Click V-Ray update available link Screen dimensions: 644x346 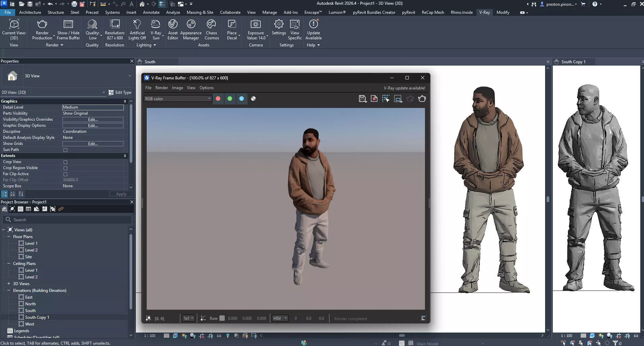coord(404,88)
